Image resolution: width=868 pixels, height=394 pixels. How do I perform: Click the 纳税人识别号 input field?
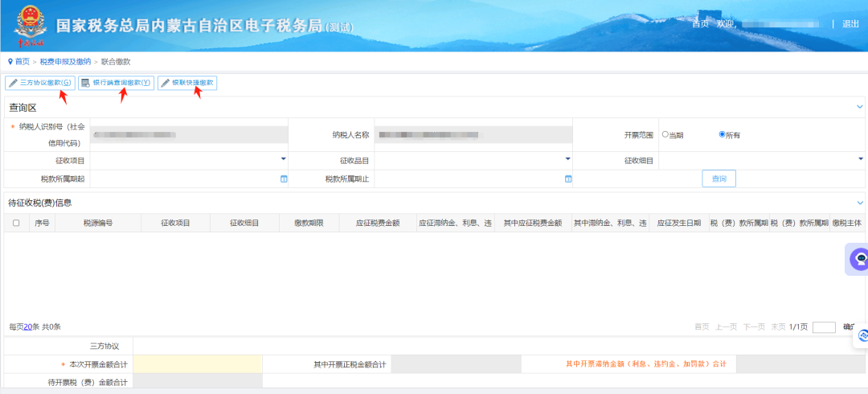point(189,134)
